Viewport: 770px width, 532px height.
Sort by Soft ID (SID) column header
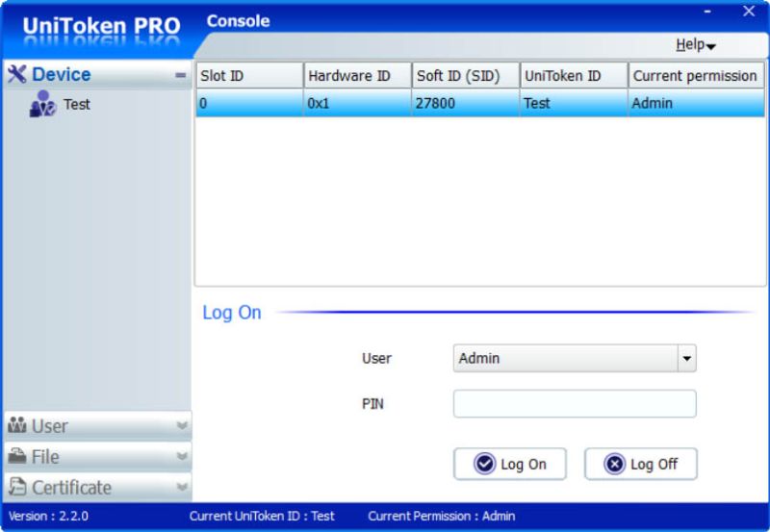(466, 76)
